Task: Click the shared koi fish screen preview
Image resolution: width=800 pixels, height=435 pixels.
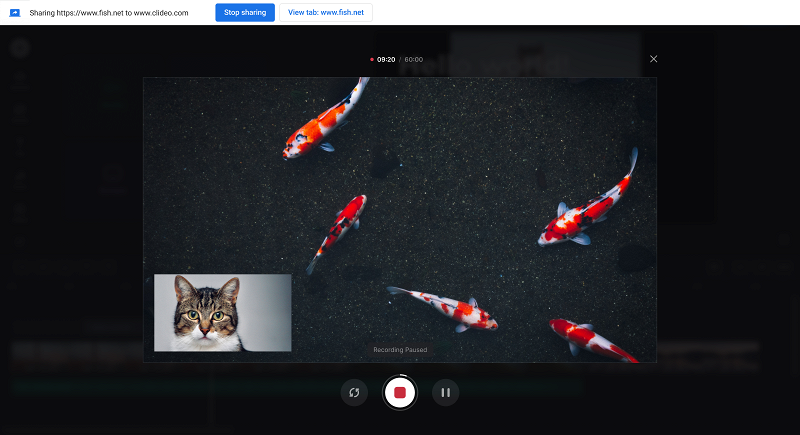Action: coord(399,220)
